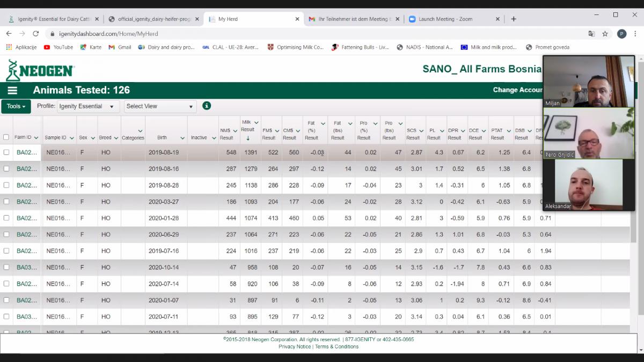Open the Promet goveda bookmark
This screenshot has height=362, width=644.
click(548, 47)
